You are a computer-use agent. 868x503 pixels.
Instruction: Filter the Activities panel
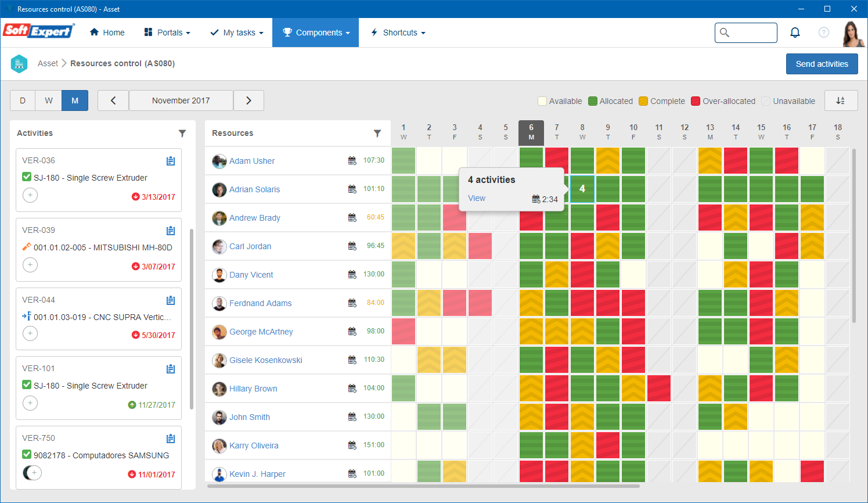182,133
